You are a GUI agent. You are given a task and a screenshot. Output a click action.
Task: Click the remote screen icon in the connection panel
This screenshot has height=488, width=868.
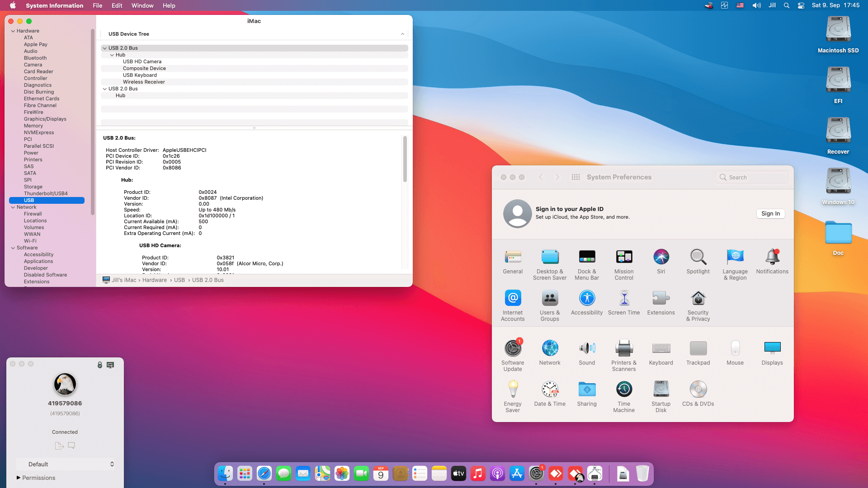pos(110,365)
